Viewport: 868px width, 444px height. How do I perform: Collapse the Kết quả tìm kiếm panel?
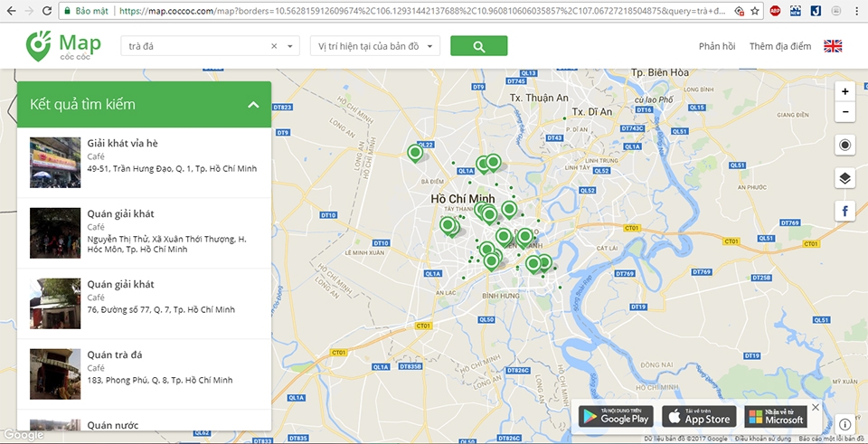click(253, 105)
